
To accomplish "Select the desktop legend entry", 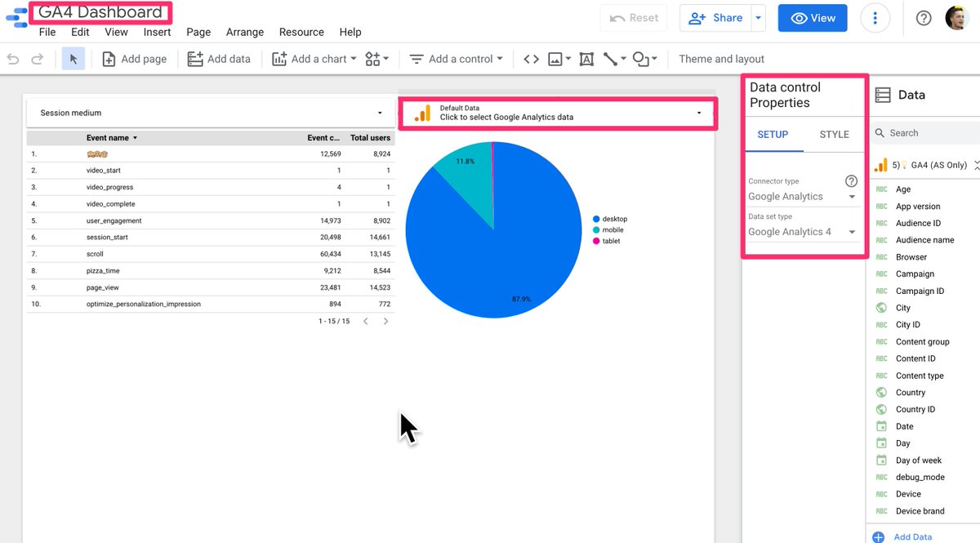I will tap(609, 219).
